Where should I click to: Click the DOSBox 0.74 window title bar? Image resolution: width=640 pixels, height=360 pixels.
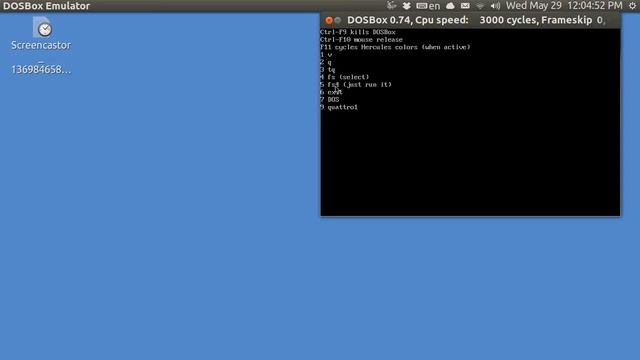470,20
